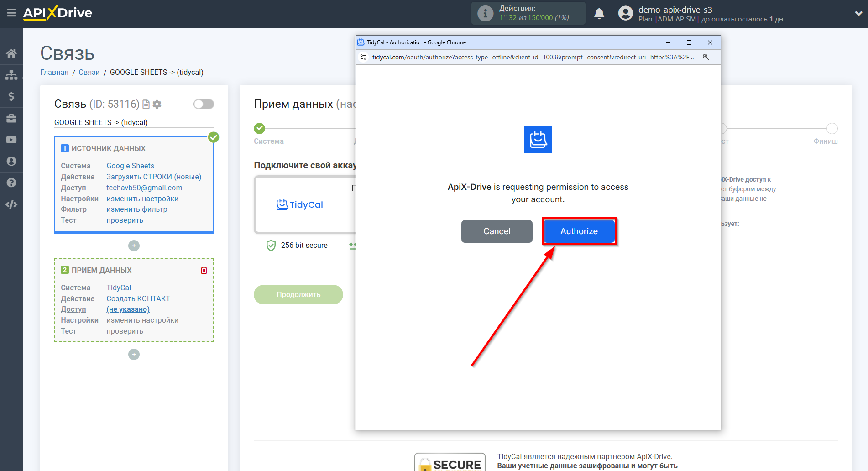Delete the data receiving block with trash icon

204,270
